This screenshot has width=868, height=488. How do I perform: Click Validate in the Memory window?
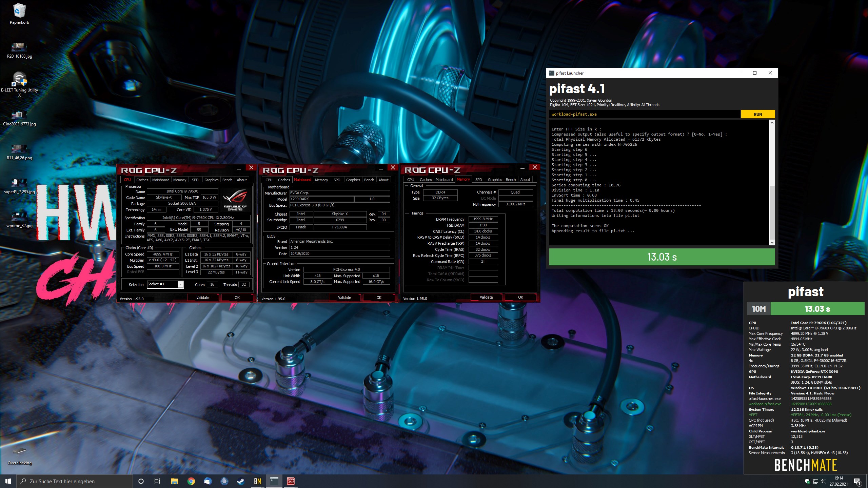(486, 297)
